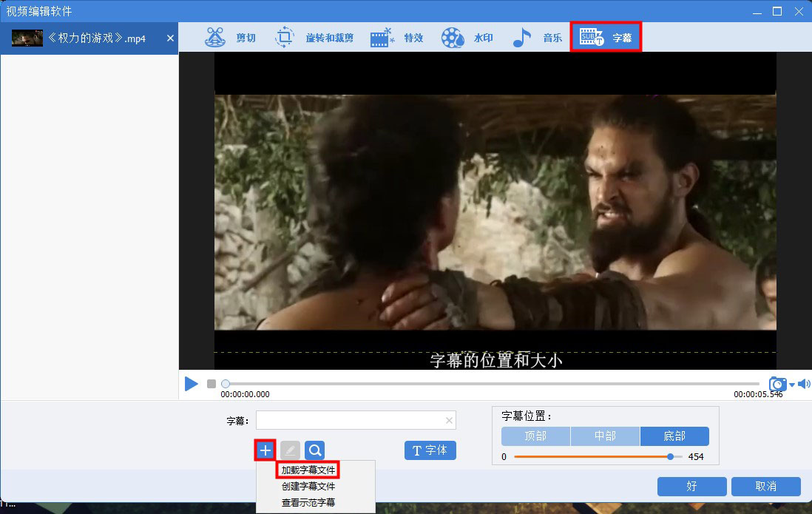The image size is (812, 514).
Task: Open the 剪切 (cut) tool tab
Action: coord(231,37)
